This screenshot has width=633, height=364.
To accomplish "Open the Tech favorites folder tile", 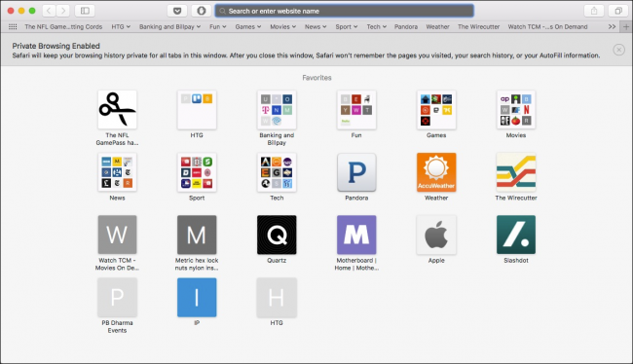I will click(277, 172).
